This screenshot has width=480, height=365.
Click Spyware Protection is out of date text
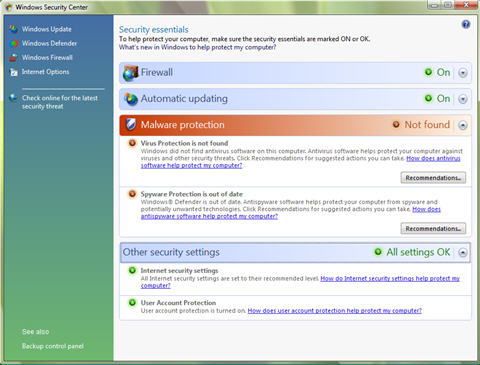pos(192,194)
